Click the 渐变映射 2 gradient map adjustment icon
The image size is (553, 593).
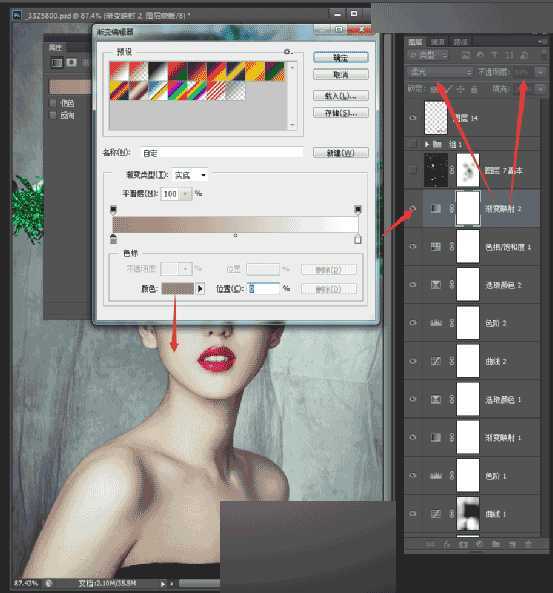pyautogui.click(x=436, y=208)
